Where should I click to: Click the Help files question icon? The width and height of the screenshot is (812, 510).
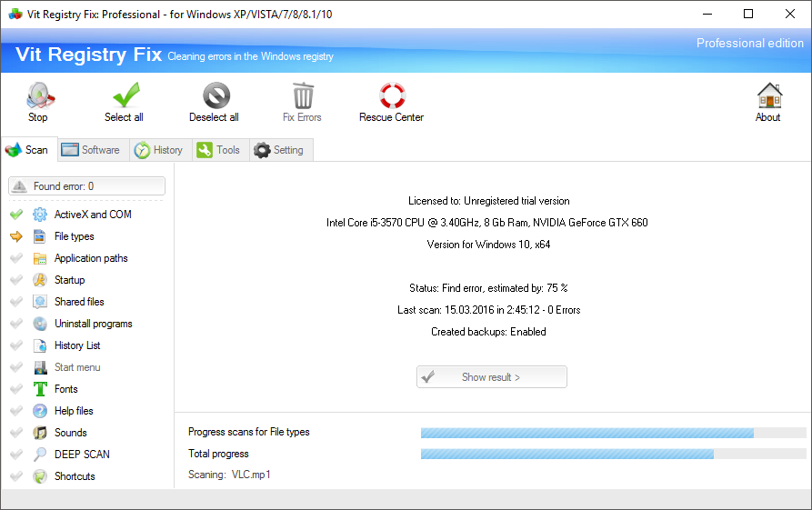coord(40,411)
